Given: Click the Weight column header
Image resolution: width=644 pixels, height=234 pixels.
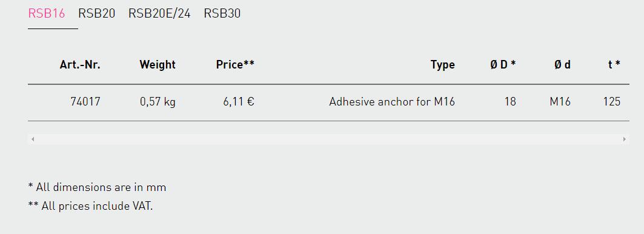Looking at the screenshot, I should (x=158, y=65).
